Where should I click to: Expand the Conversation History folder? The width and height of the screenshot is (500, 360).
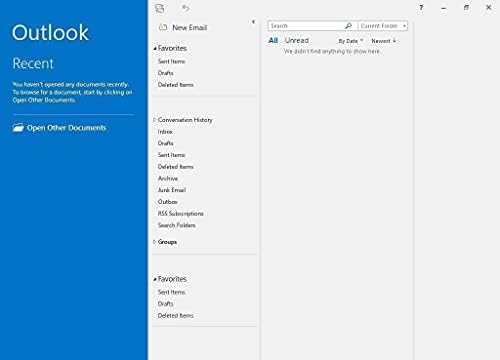click(155, 120)
